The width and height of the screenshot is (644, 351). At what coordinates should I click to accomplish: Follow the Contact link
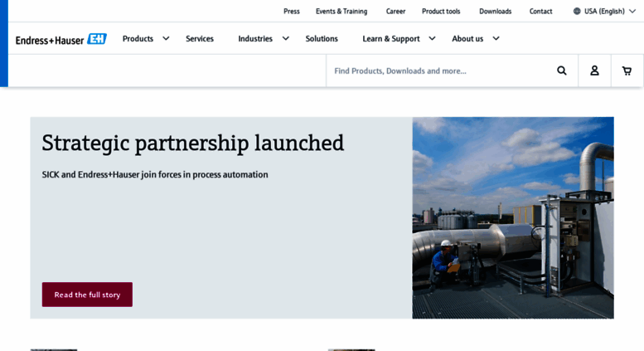click(x=540, y=11)
